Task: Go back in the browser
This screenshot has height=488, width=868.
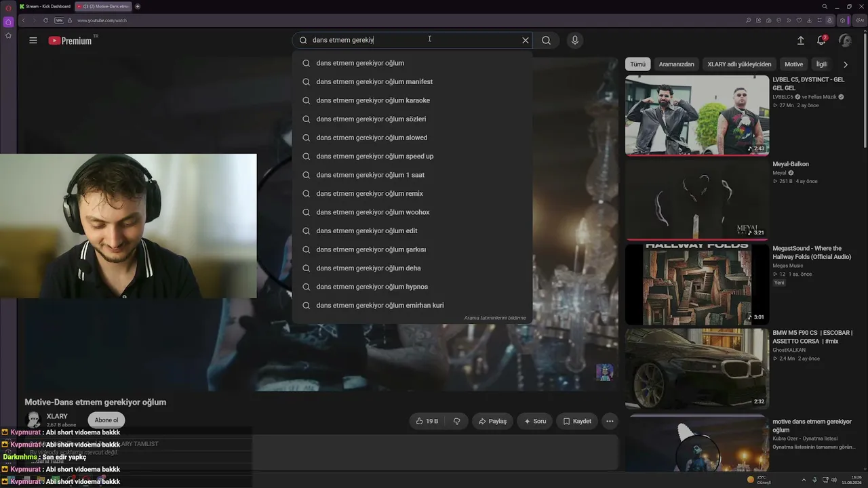Action: [x=23, y=20]
